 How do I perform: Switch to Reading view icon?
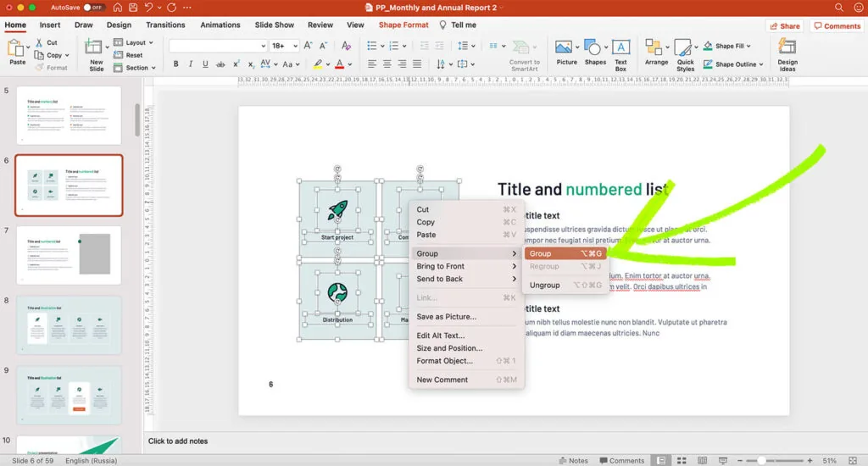point(702,460)
